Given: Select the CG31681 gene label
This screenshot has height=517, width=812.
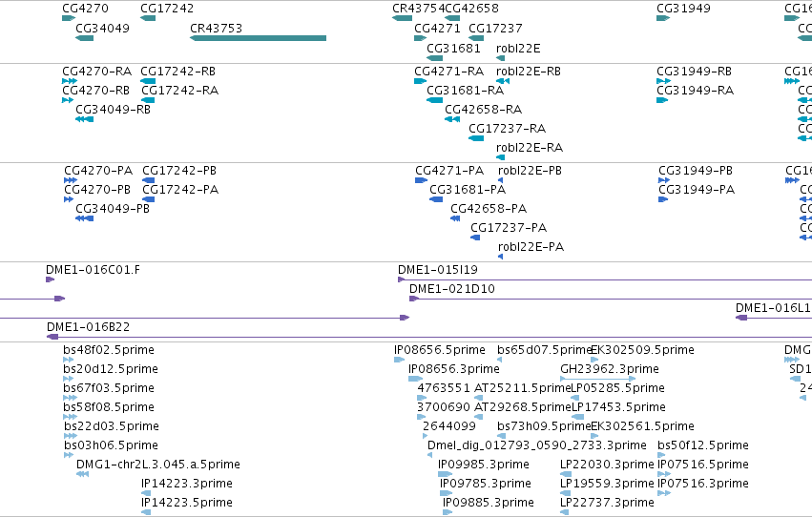Looking at the screenshot, I should pos(453,48).
